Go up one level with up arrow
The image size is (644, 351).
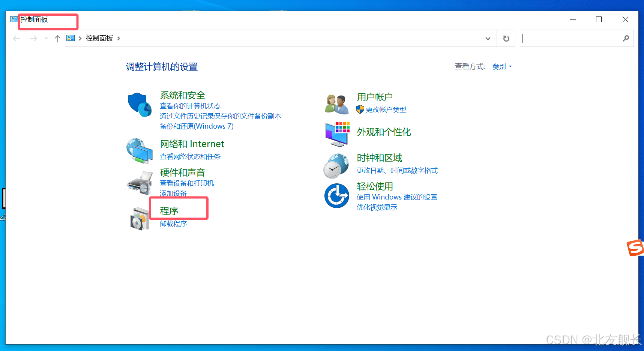(57, 38)
